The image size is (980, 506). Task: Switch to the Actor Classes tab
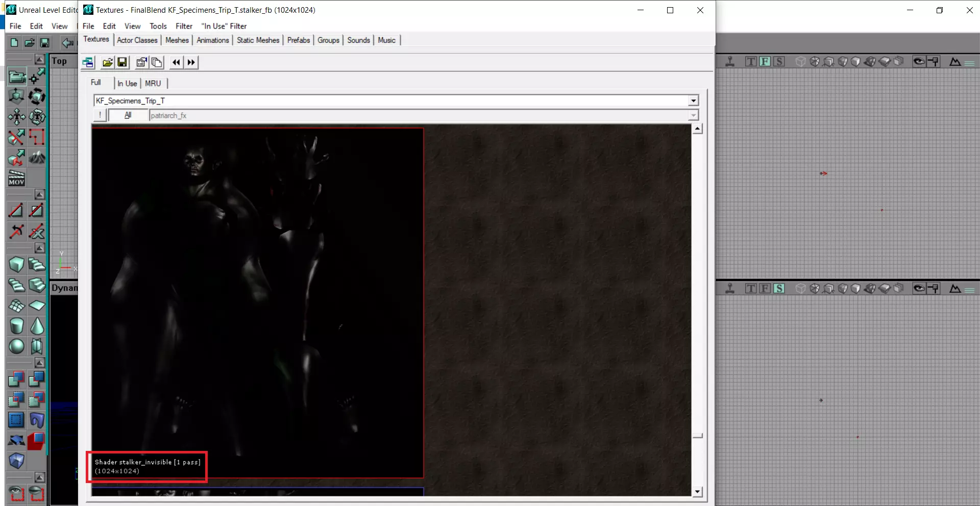[137, 40]
